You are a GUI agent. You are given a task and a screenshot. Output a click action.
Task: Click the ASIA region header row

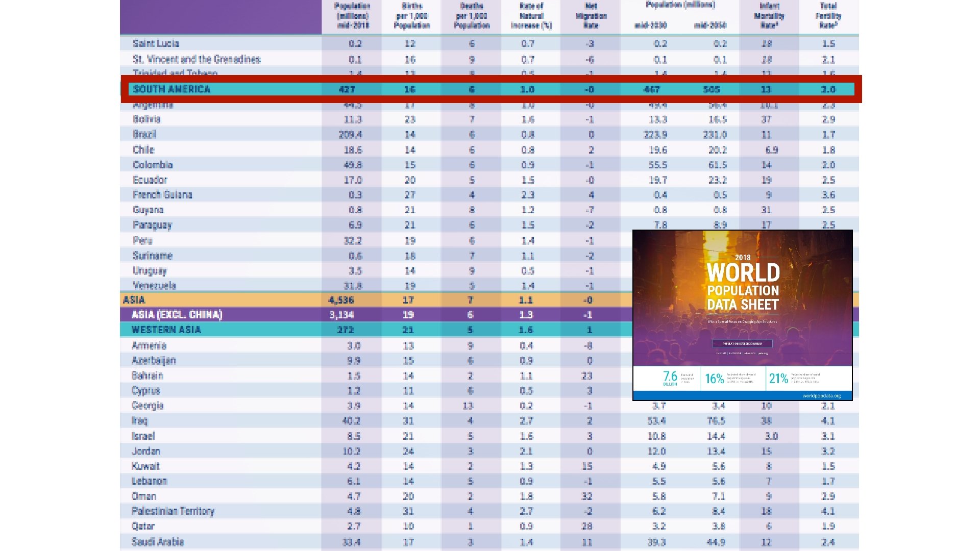click(x=134, y=300)
